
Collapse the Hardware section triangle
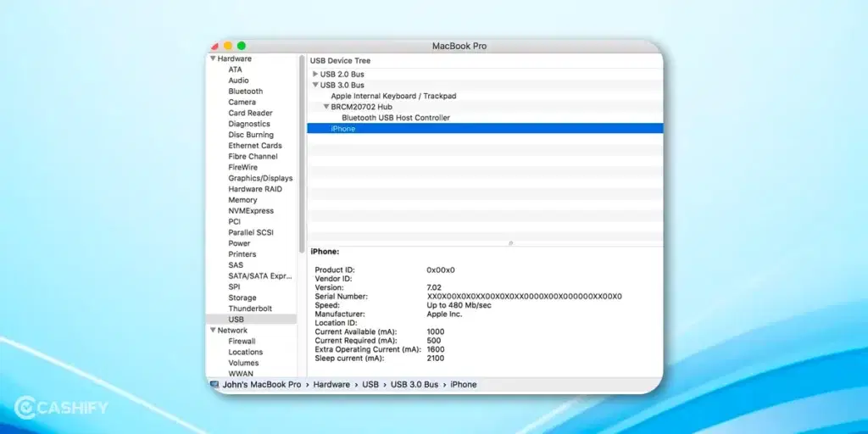[x=213, y=58]
